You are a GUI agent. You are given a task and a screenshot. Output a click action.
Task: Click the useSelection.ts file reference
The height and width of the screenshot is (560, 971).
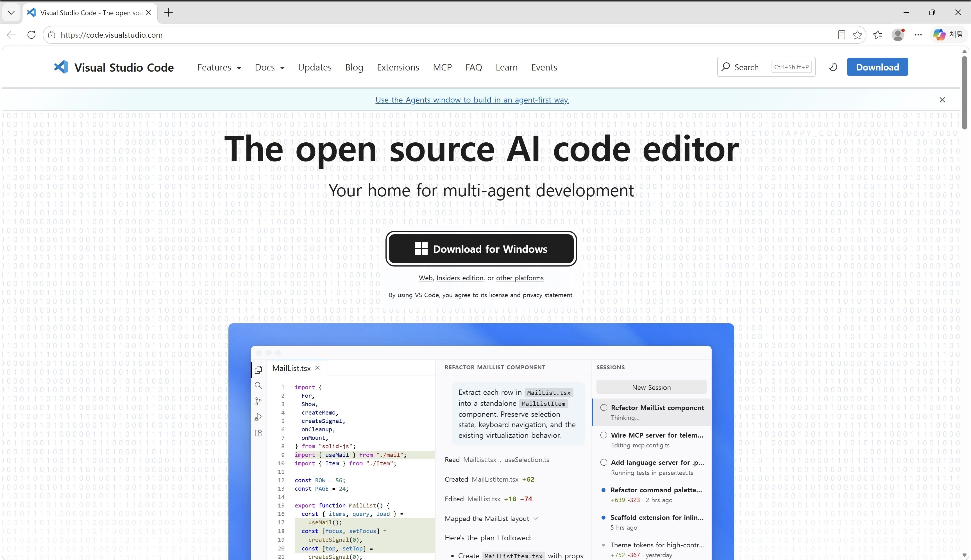pyautogui.click(x=527, y=460)
